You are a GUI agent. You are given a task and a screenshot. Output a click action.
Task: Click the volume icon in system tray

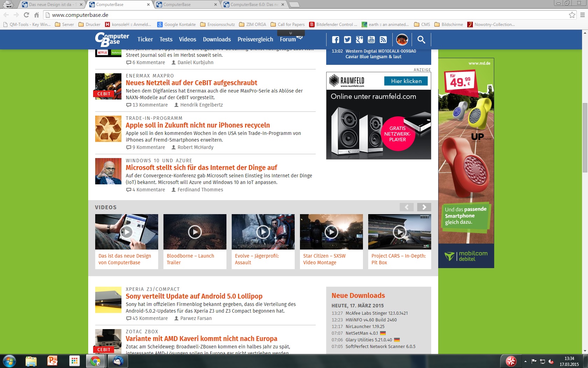point(551,361)
